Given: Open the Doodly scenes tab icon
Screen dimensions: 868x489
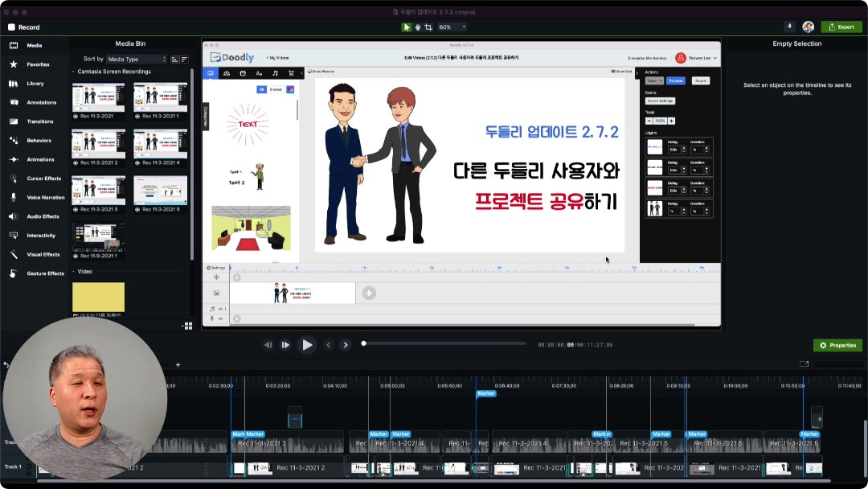Looking at the screenshot, I should [211, 73].
